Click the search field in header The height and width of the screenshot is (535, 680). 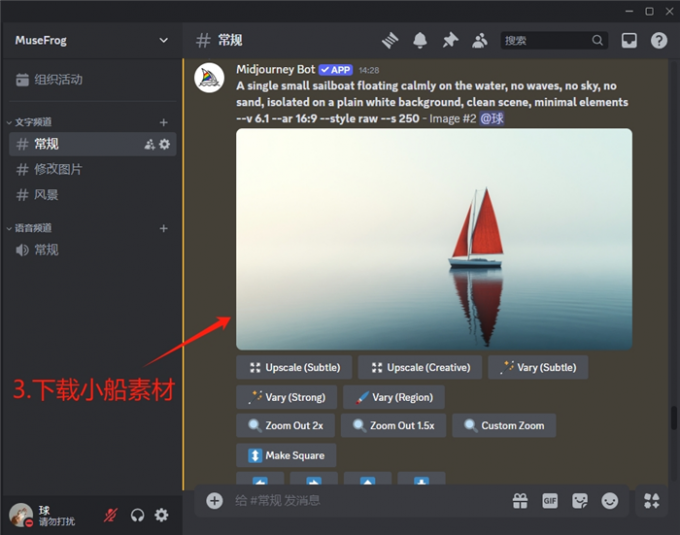click(x=554, y=40)
